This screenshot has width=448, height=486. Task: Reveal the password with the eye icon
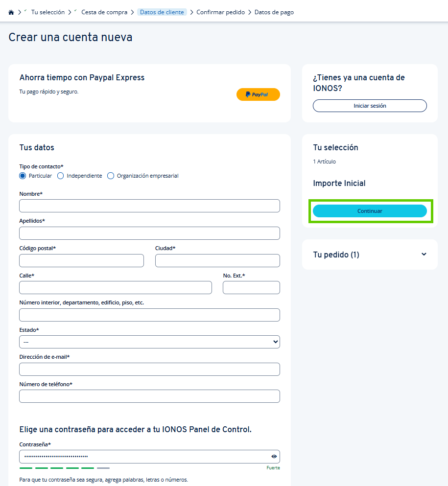(x=273, y=456)
